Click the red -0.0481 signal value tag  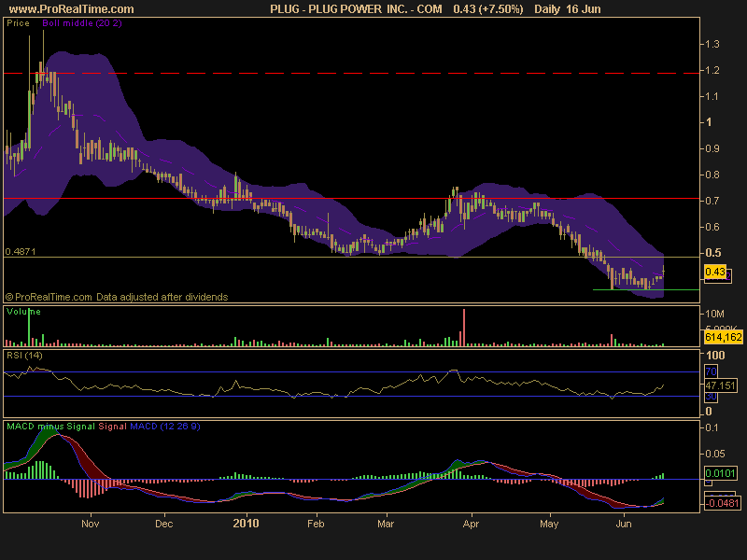[x=722, y=503]
